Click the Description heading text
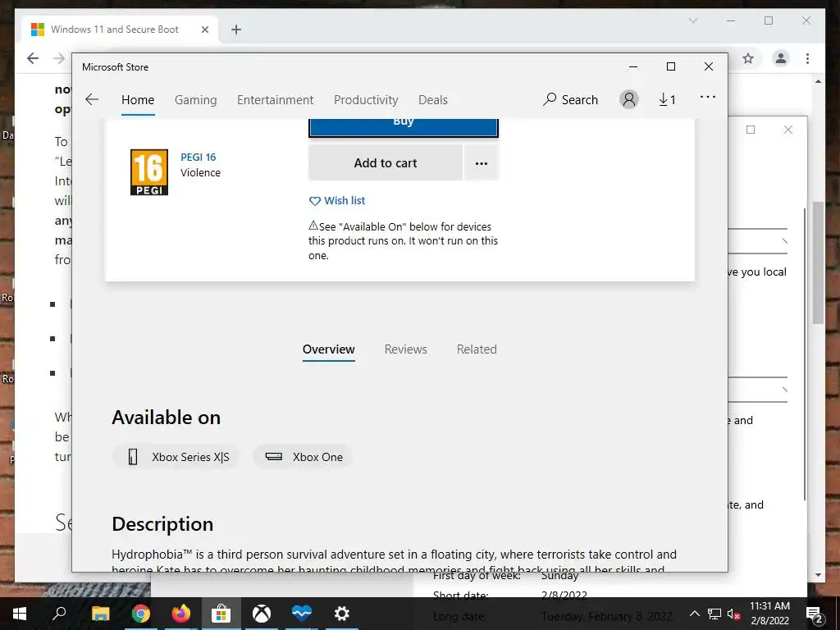Viewport: 840px width, 630px height. click(162, 524)
